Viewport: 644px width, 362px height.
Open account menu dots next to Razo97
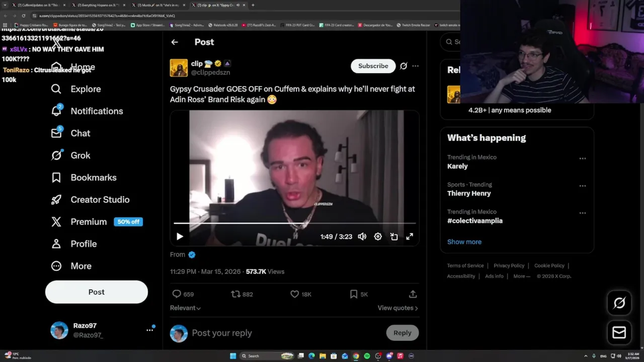click(149, 330)
